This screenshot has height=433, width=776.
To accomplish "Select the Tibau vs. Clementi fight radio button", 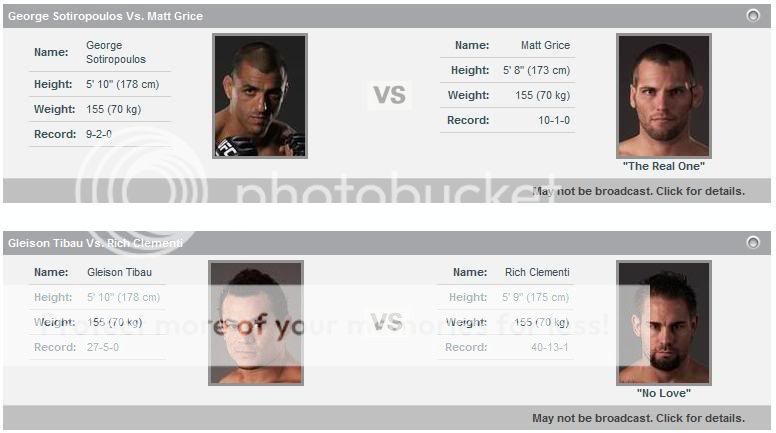I will coord(753,242).
